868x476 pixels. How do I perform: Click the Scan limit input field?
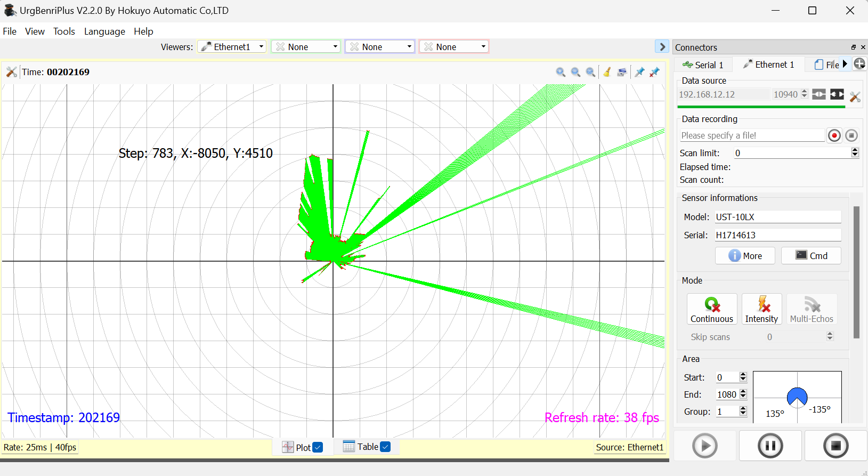pyautogui.click(x=792, y=153)
